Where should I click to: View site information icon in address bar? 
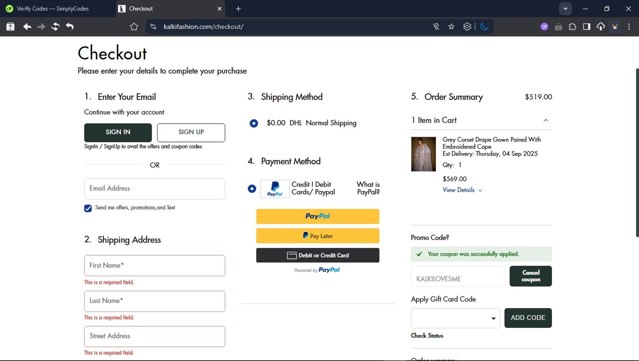153,26
